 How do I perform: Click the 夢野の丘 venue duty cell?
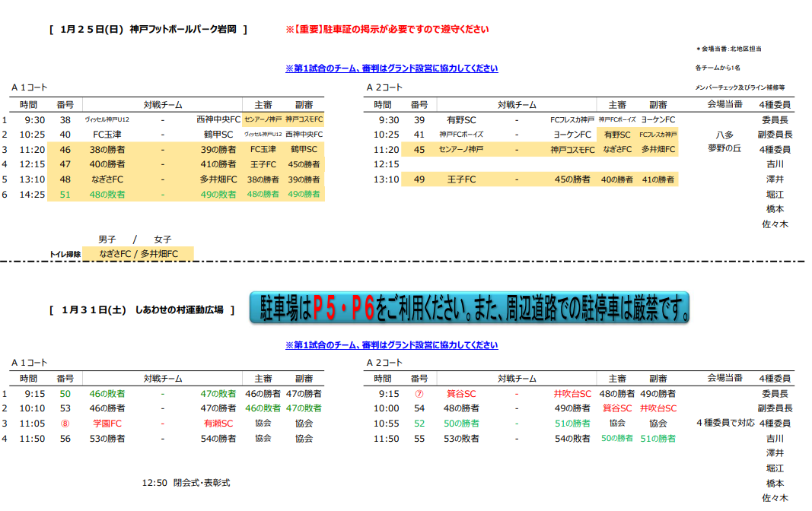click(x=724, y=149)
